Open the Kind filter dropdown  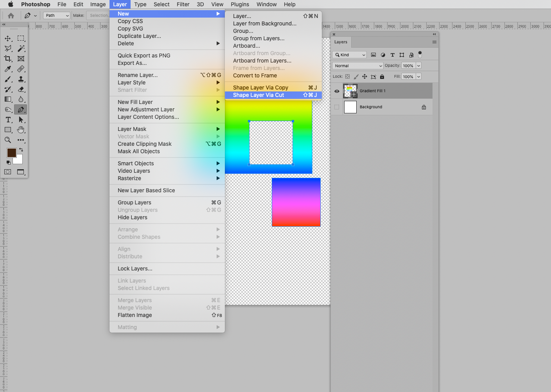[350, 55]
